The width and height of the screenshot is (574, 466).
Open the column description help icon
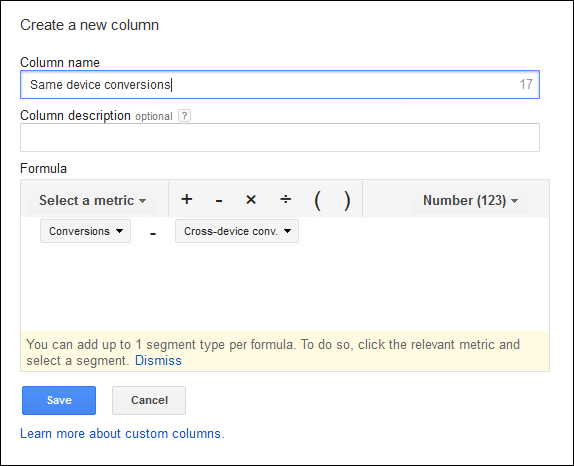184,116
